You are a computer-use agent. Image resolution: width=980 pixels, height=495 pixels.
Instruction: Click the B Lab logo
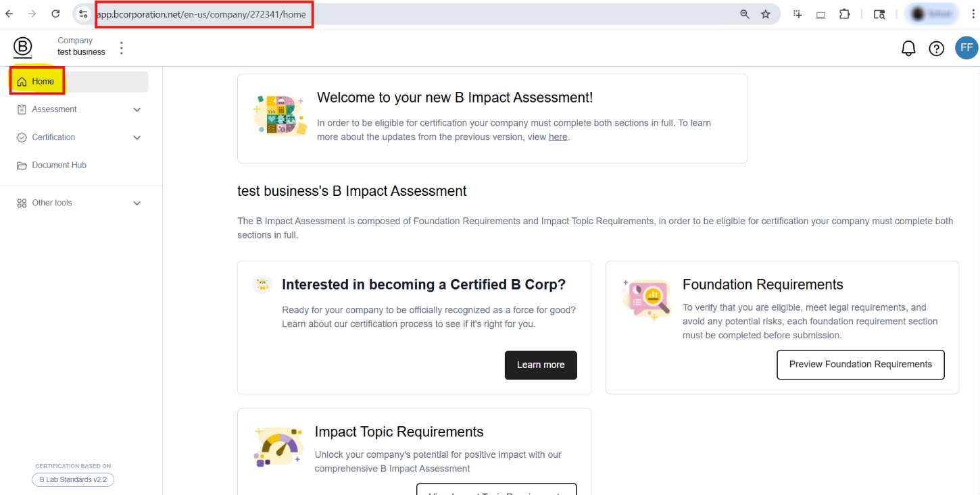point(22,47)
